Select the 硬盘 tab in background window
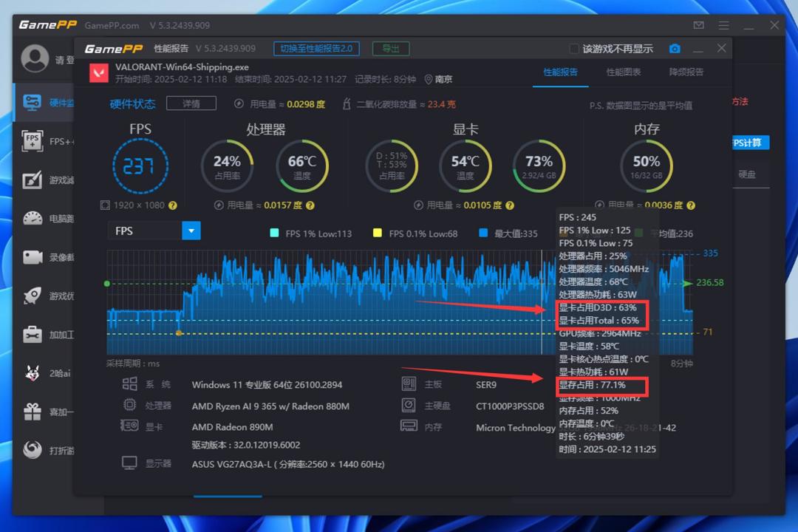Screen dimensions: 798x532 747,174
